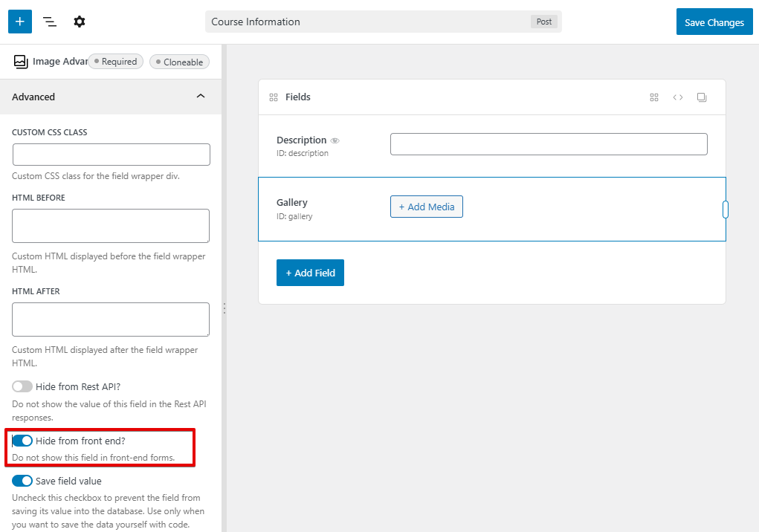Image resolution: width=759 pixels, height=532 pixels.
Task: Click the blue plus add-field icon
Action: click(x=20, y=22)
